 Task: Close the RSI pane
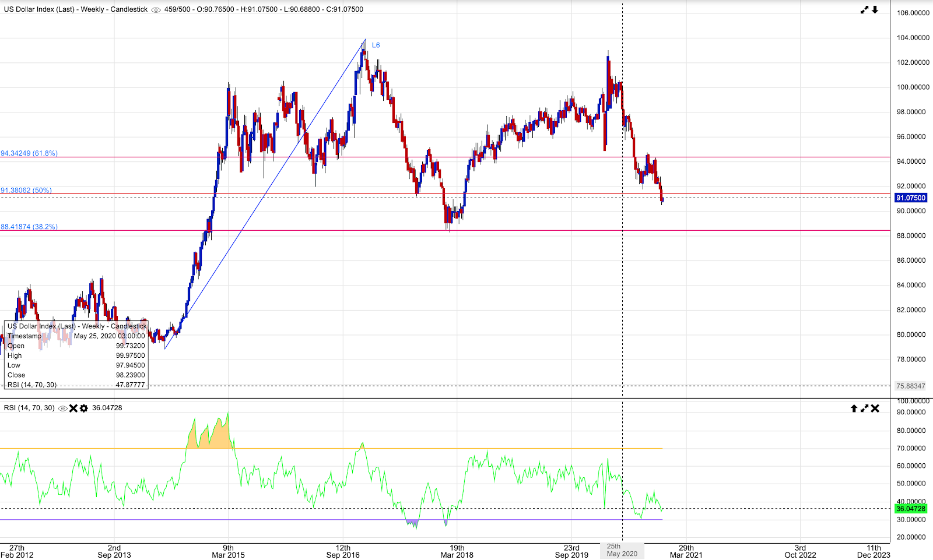[x=875, y=408]
